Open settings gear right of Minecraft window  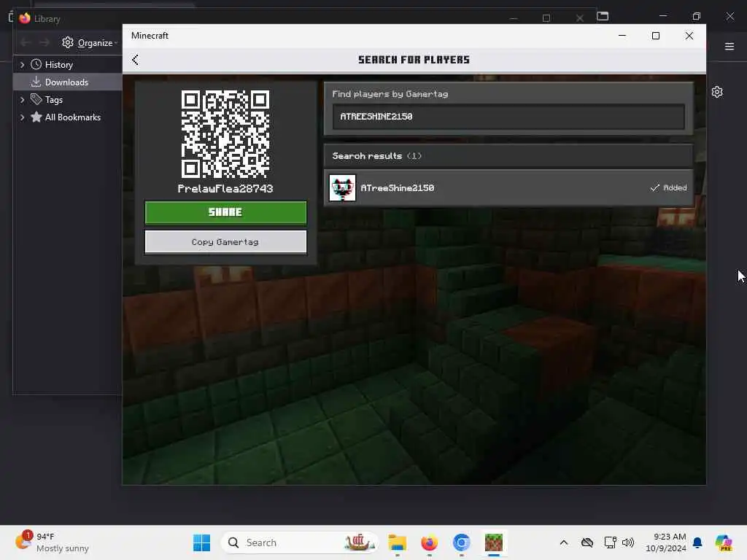coord(717,92)
